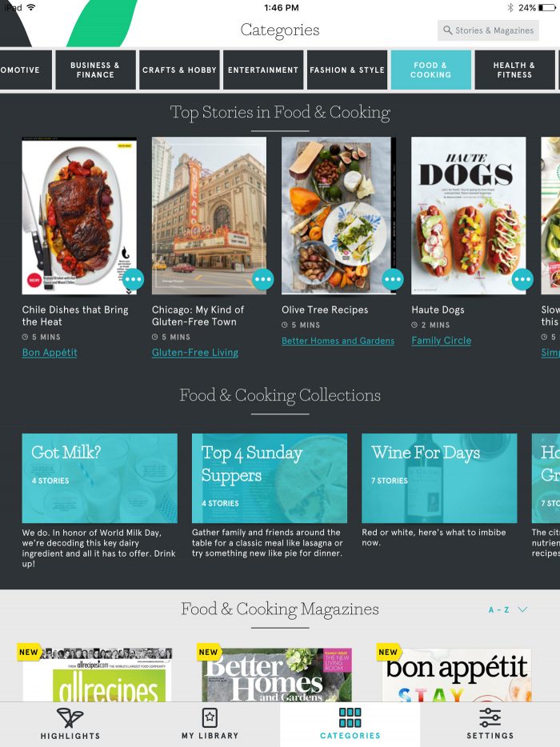
Task: Expand the A-Z sort dropdown
Action: (508, 609)
